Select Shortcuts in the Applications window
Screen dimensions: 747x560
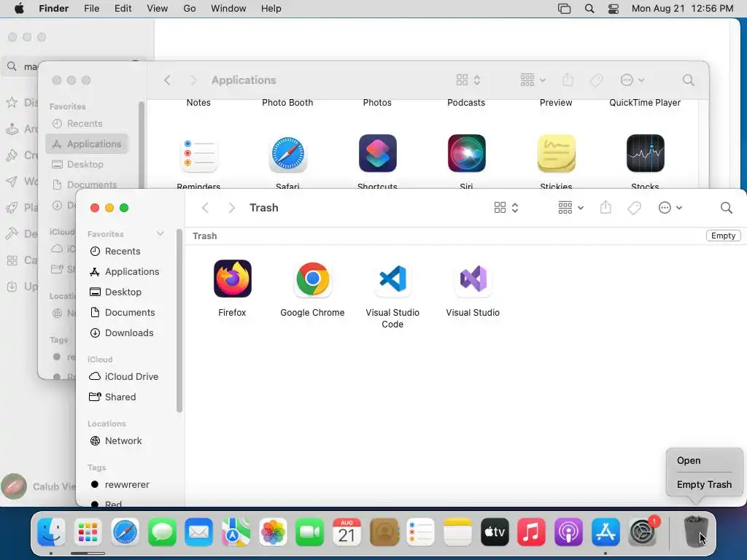(377, 153)
